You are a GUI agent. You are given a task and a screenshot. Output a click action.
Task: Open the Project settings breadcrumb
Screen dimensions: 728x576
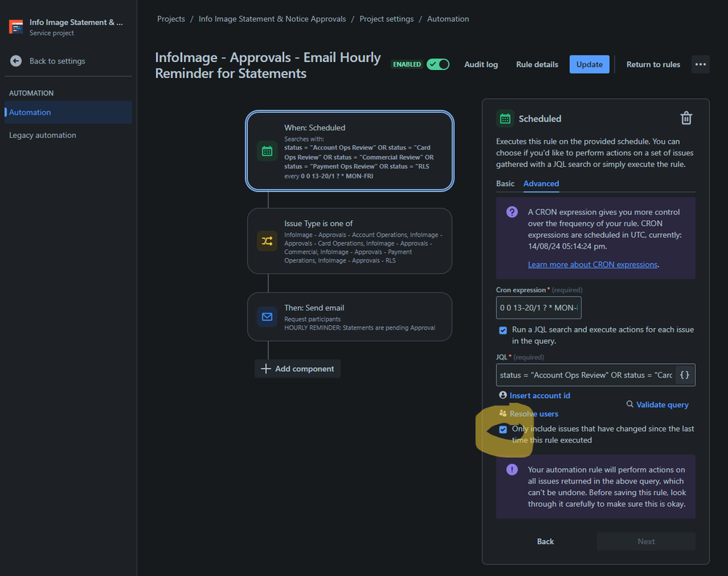pos(386,19)
